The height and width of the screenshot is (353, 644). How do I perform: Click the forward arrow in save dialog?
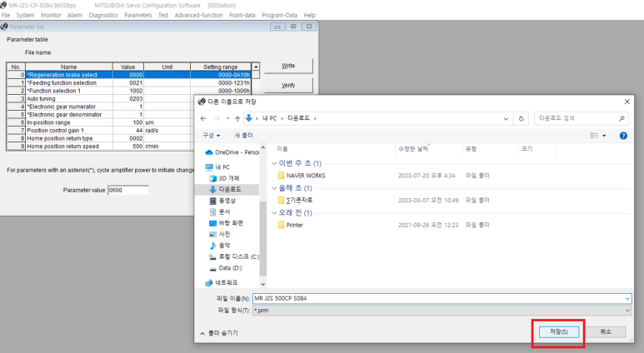pos(217,118)
